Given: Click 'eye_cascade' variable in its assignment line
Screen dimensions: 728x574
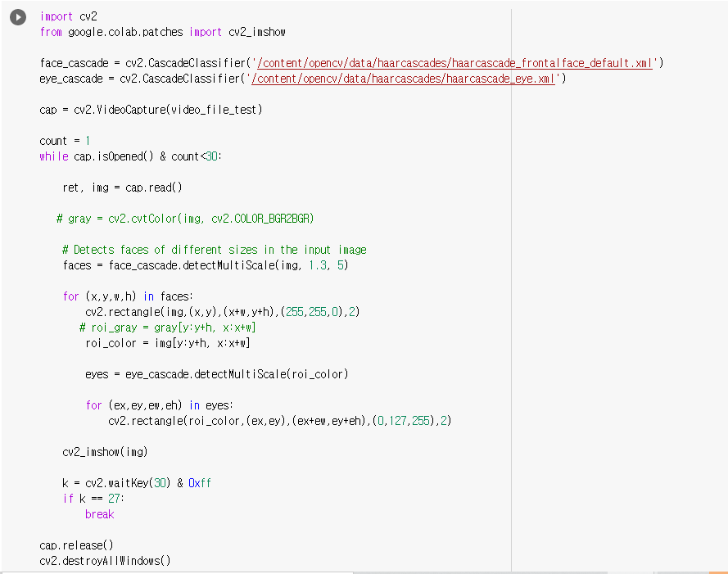Looking at the screenshot, I should pyautogui.click(x=71, y=79).
